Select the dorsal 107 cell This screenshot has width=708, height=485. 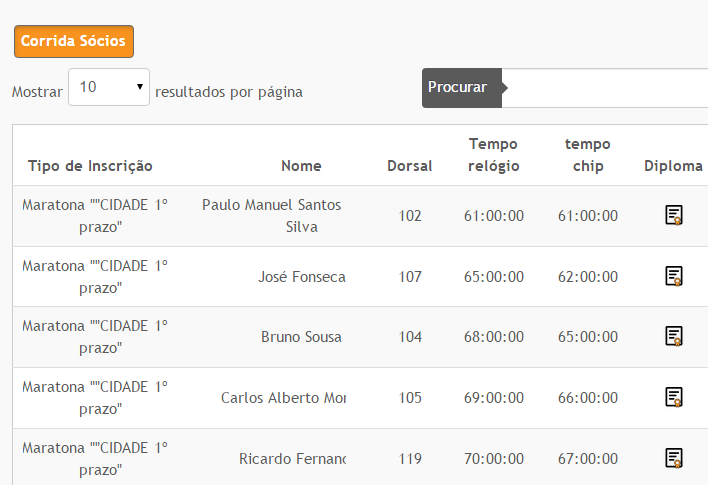[410, 276]
